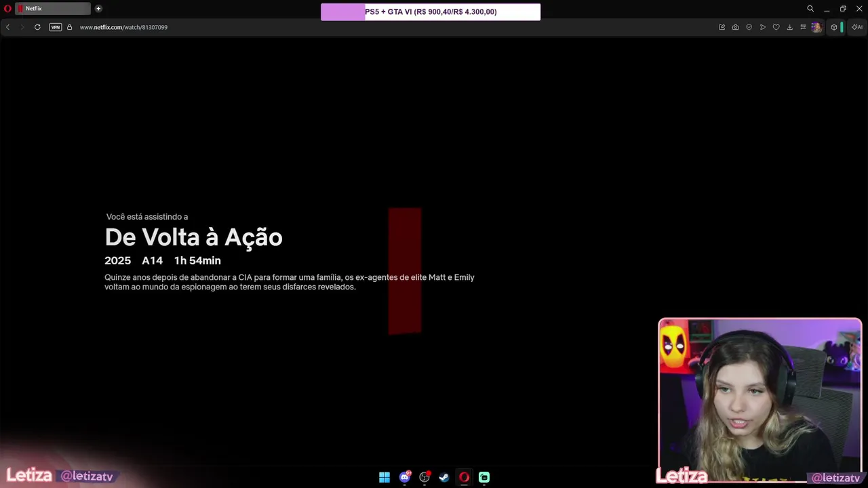Click the title De Volta à Ação
The height and width of the screenshot is (488, 868).
[x=193, y=237]
